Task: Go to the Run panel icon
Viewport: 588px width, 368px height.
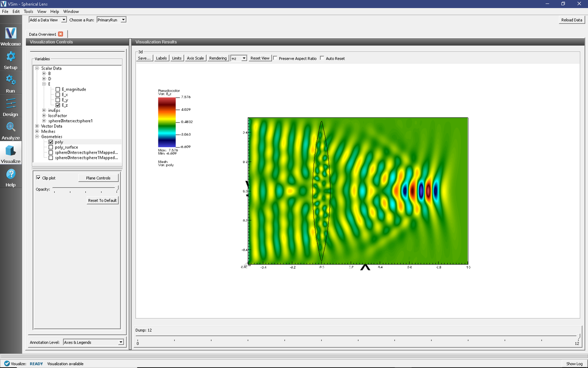Action: click(x=11, y=83)
